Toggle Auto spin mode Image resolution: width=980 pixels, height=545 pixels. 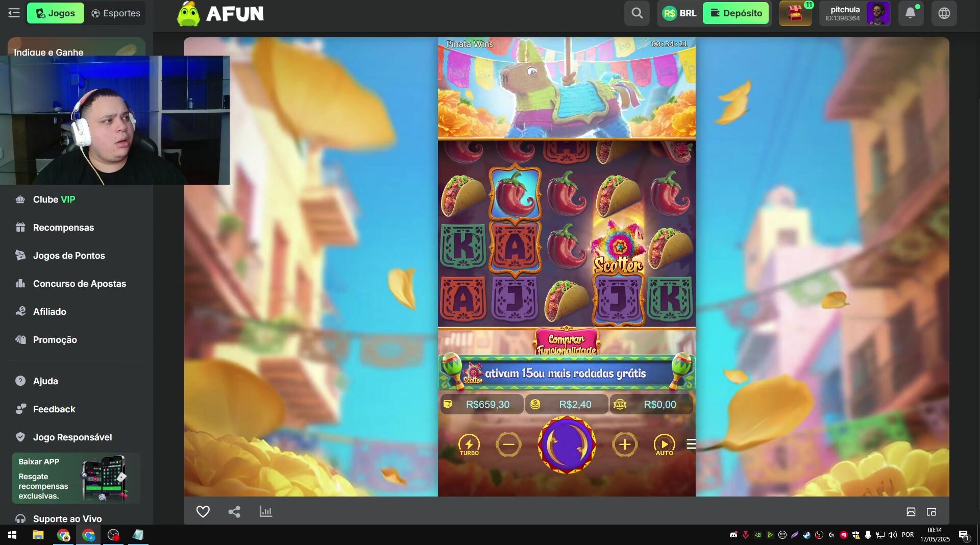click(x=664, y=444)
